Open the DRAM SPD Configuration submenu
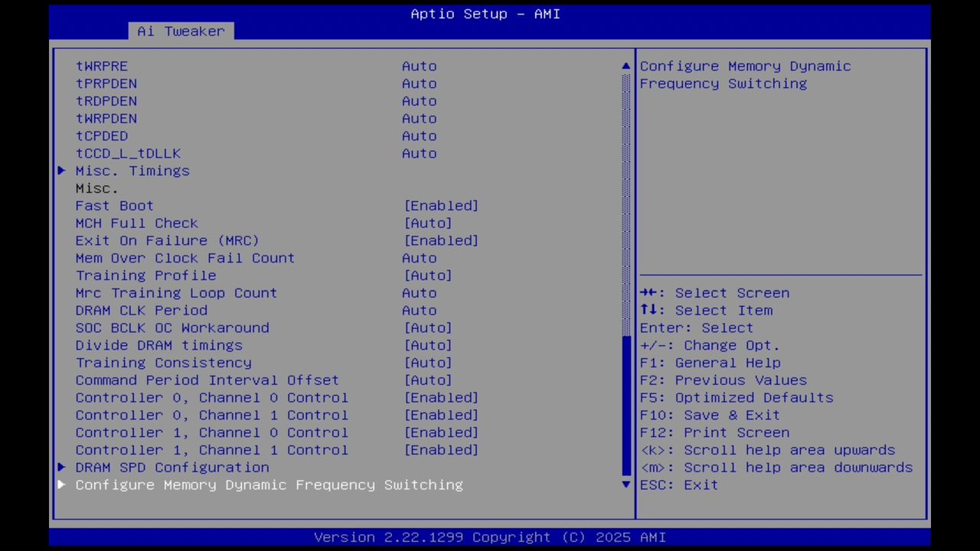 pyautogui.click(x=172, y=467)
